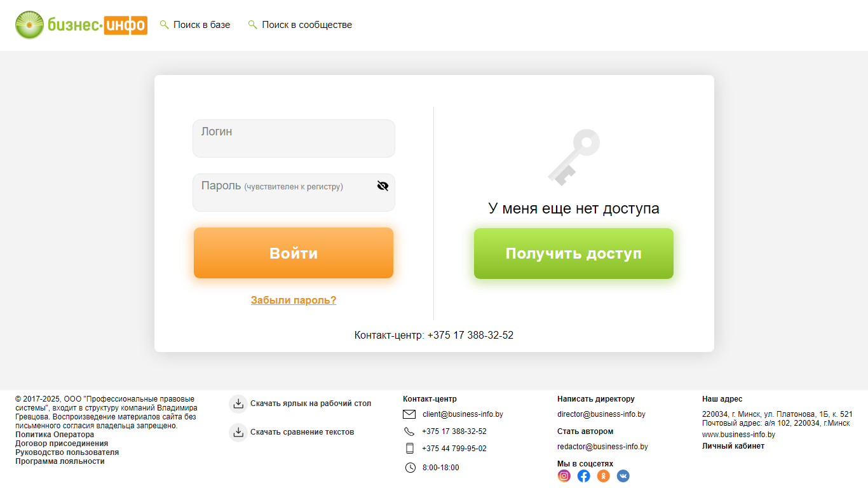This screenshot has height=488, width=868.
Task: Click the clock icon next to 8:00-18:00
Action: pyautogui.click(x=410, y=468)
